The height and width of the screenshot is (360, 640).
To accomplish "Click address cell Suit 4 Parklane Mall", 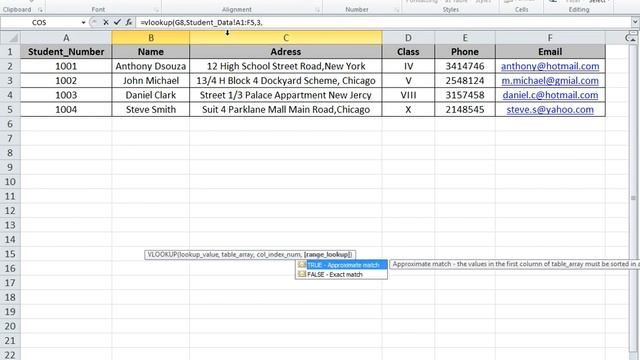I will click(286, 109).
